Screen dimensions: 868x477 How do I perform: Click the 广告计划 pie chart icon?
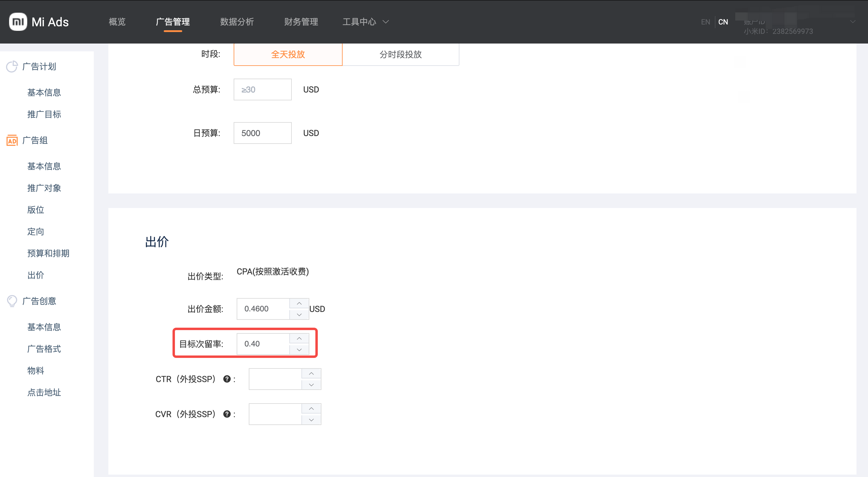click(x=12, y=66)
